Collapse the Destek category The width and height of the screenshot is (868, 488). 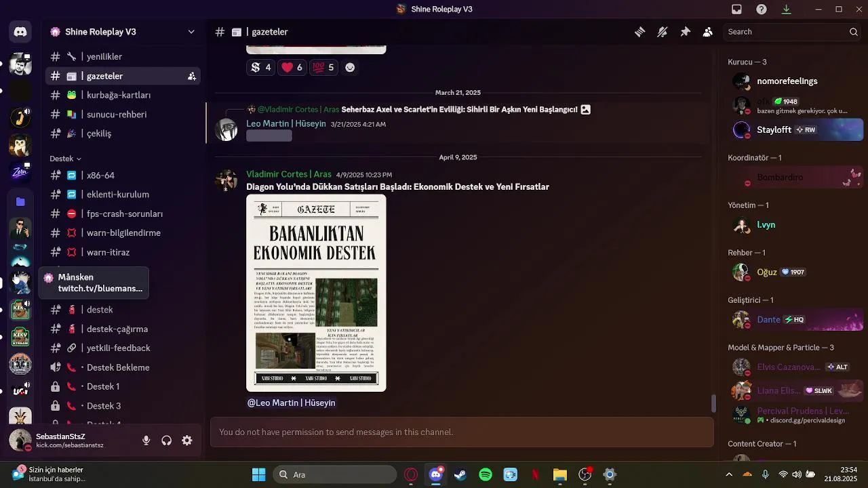tap(65, 159)
